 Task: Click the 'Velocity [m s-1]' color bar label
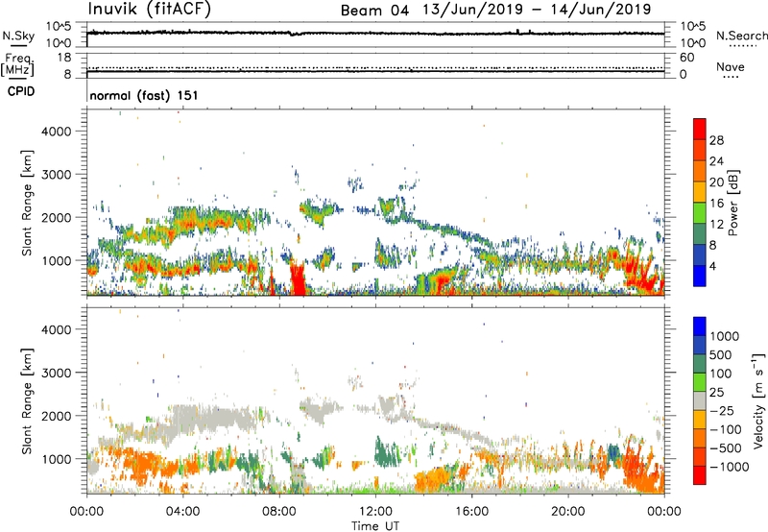[x=758, y=400]
